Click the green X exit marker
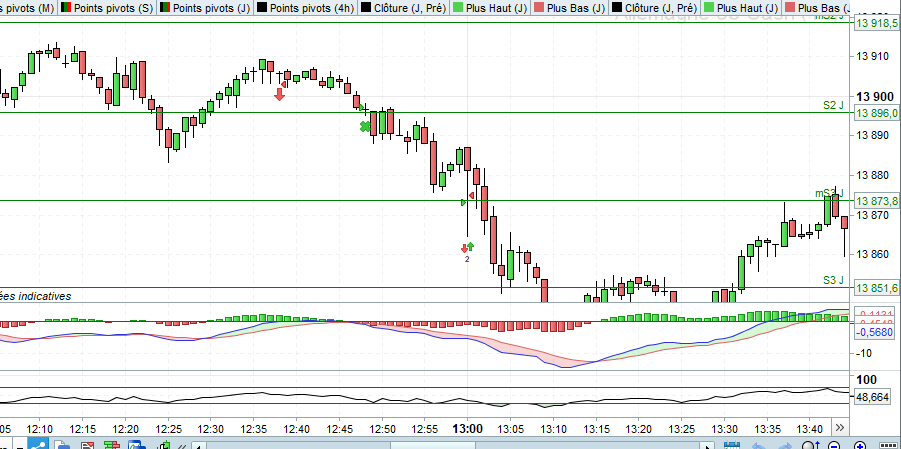The height and width of the screenshot is (449, 901). 365,126
